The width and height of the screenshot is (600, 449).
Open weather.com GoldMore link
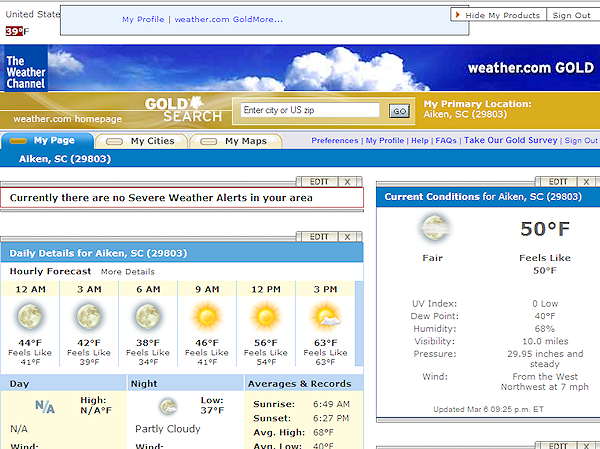(228, 19)
